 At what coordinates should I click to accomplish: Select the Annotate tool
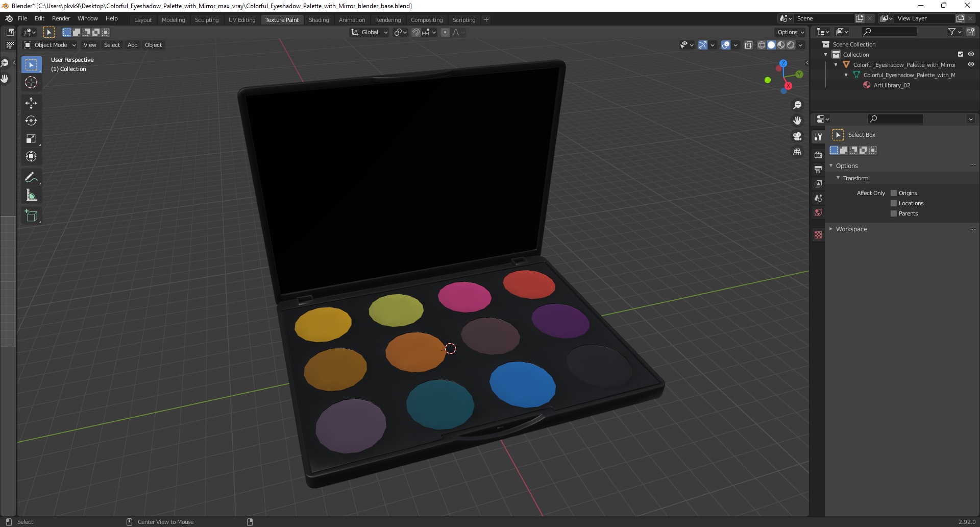(x=31, y=177)
